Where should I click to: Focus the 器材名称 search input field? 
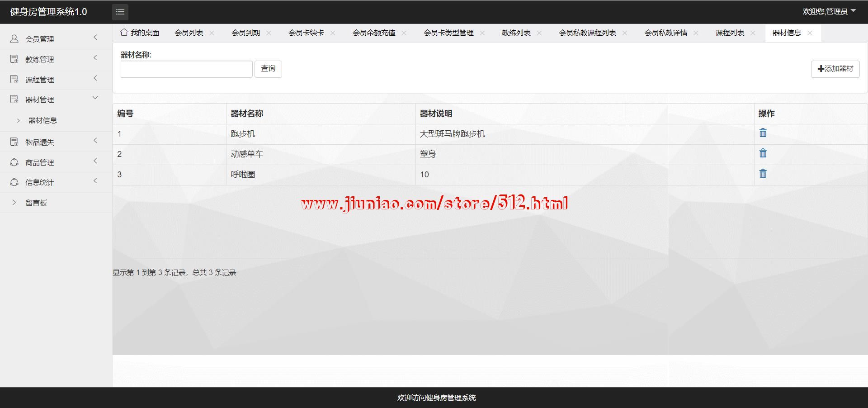[x=186, y=69]
